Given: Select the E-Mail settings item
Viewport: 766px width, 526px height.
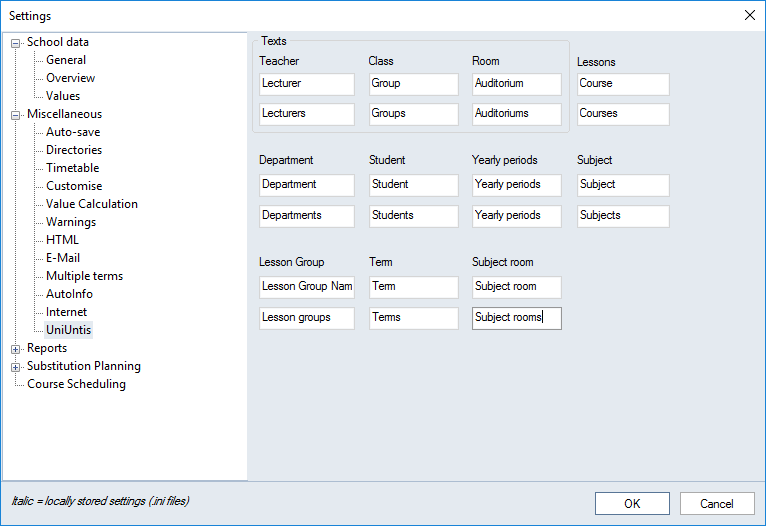Looking at the screenshot, I should 63,258.
